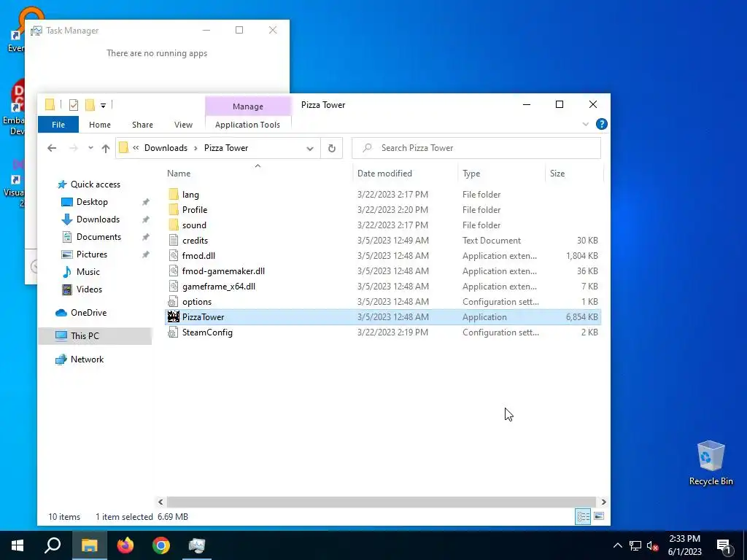The height and width of the screenshot is (560, 747).
Task: Show hidden system tray icons
Action: pyautogui.click(x=617, y=545)
